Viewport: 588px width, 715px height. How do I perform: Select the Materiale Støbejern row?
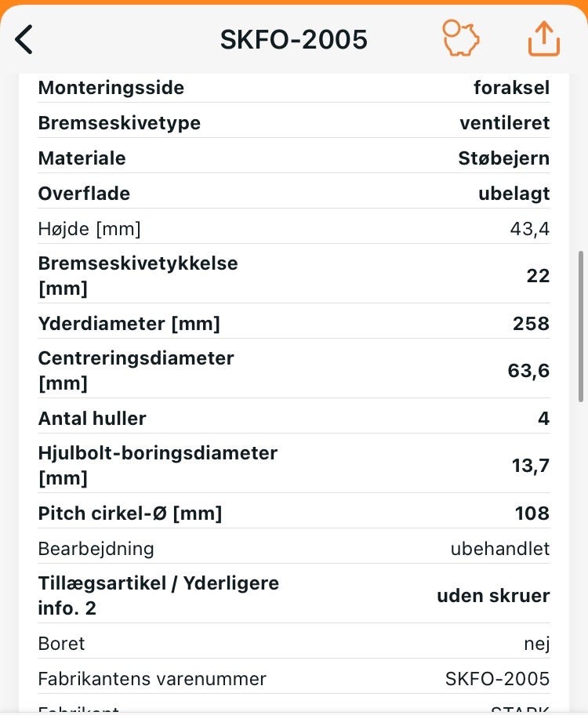(x=294, y=158)
